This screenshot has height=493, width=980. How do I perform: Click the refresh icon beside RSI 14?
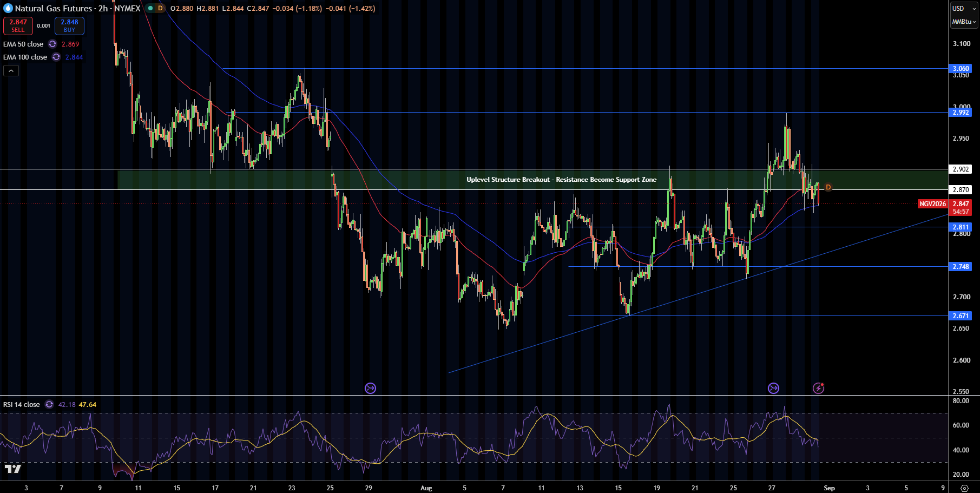(x=49, y=405)
